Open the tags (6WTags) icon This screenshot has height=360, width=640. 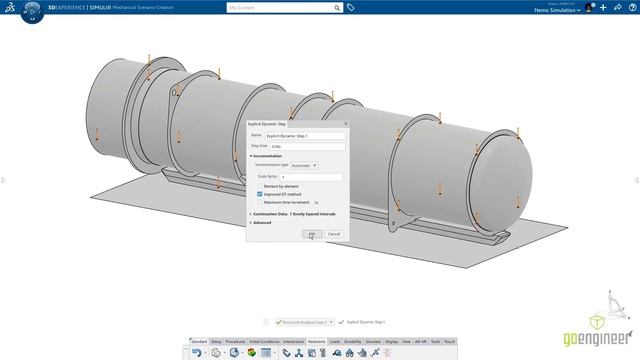coord(351,7)
